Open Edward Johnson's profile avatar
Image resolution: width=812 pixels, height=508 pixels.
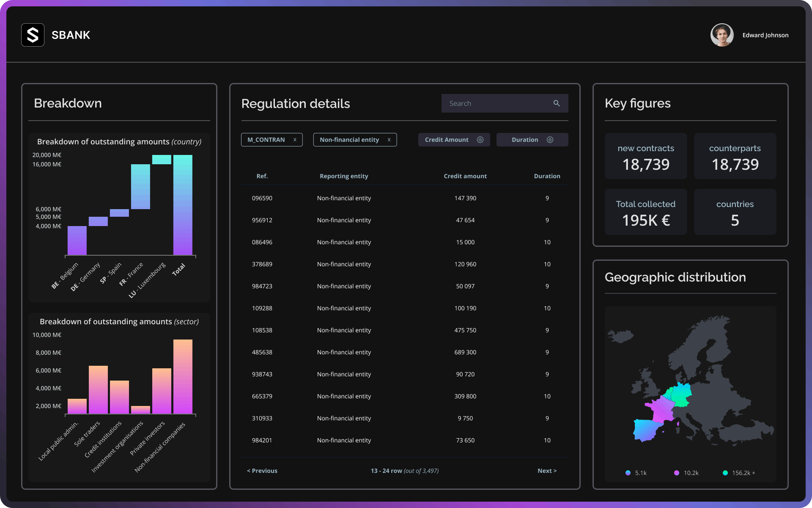coord(722,35)
